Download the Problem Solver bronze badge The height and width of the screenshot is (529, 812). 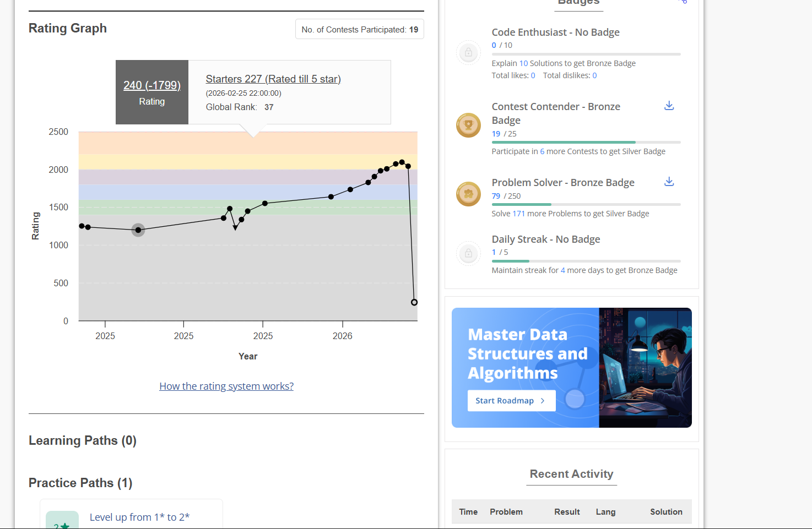coord(669,182)
